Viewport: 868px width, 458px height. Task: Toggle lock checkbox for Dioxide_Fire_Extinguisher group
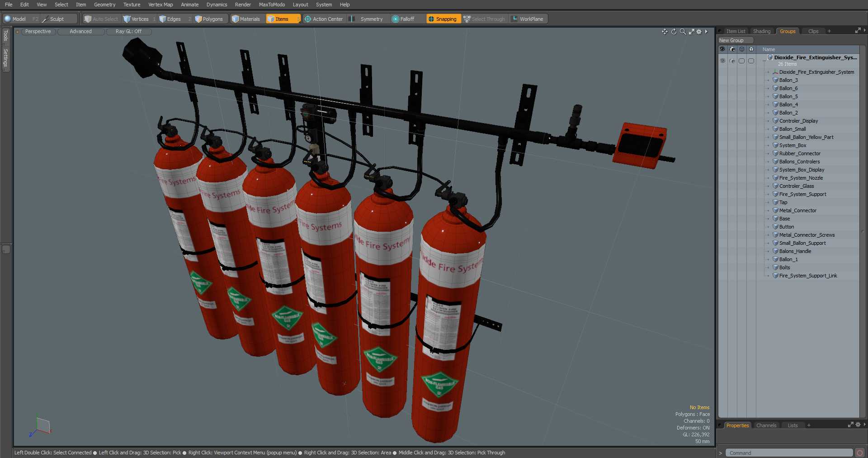(x=742, y=61)
